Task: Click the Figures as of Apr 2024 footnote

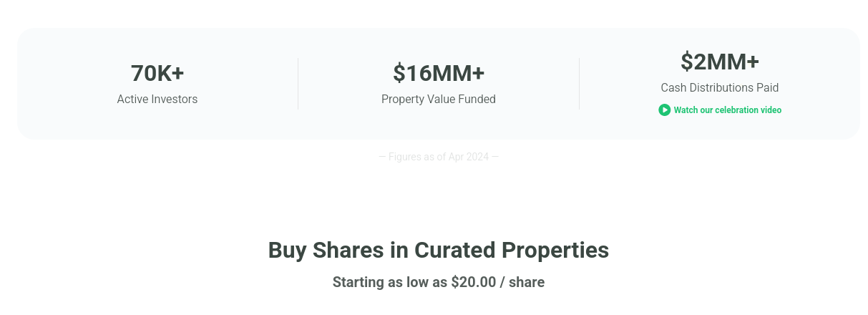Action: (439, 157)
